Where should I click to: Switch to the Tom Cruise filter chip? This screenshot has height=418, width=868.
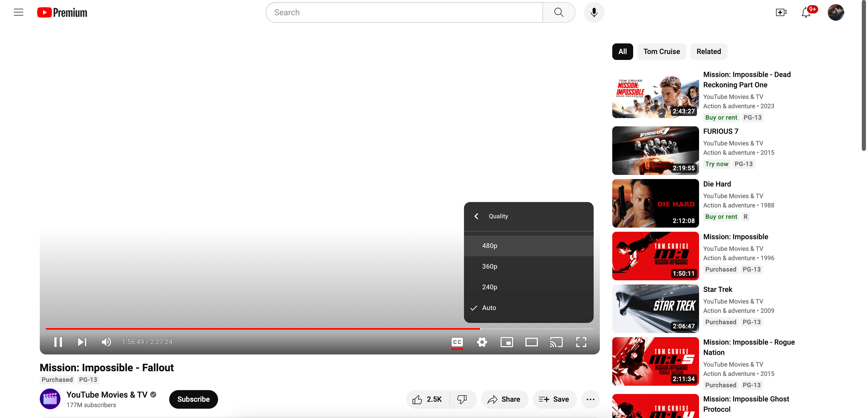pyautogui.click(x=661, y=51)
